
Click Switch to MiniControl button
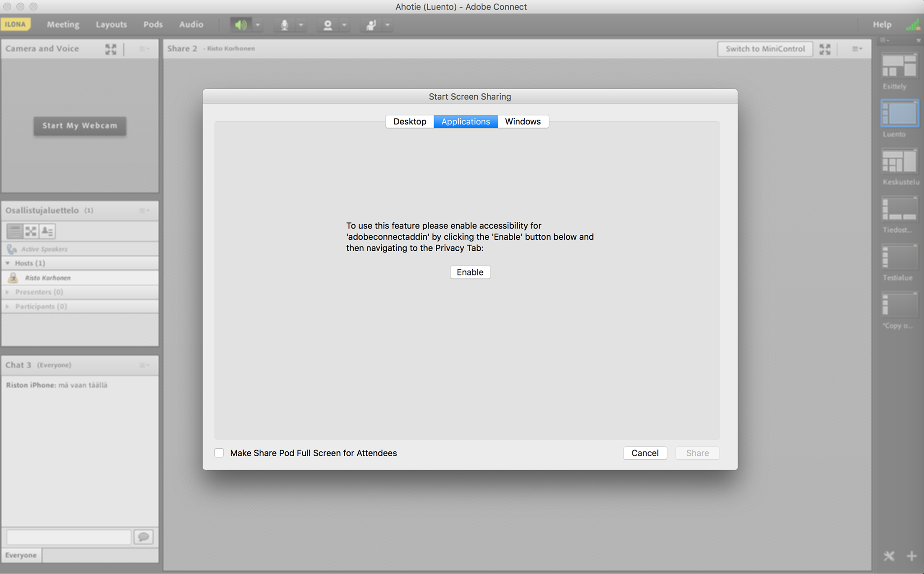(x=765, y=49)
